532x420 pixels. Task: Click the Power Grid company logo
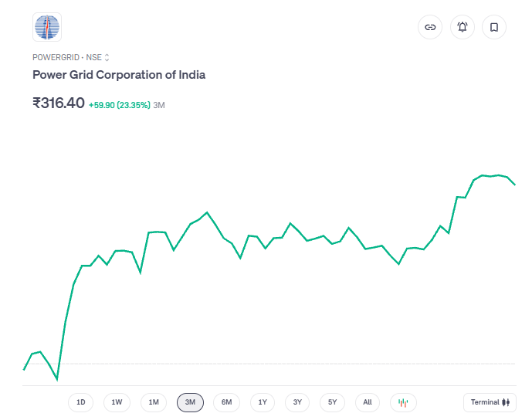coord(46,28)
